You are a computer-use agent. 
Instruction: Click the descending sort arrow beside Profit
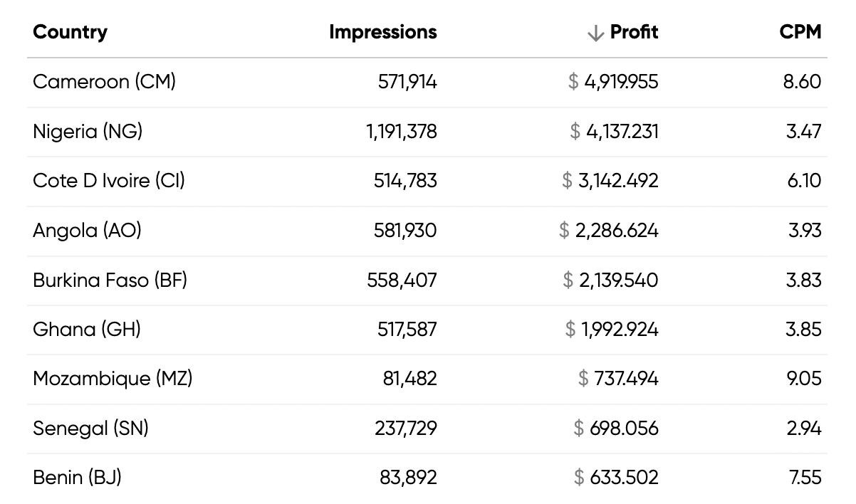595,33
